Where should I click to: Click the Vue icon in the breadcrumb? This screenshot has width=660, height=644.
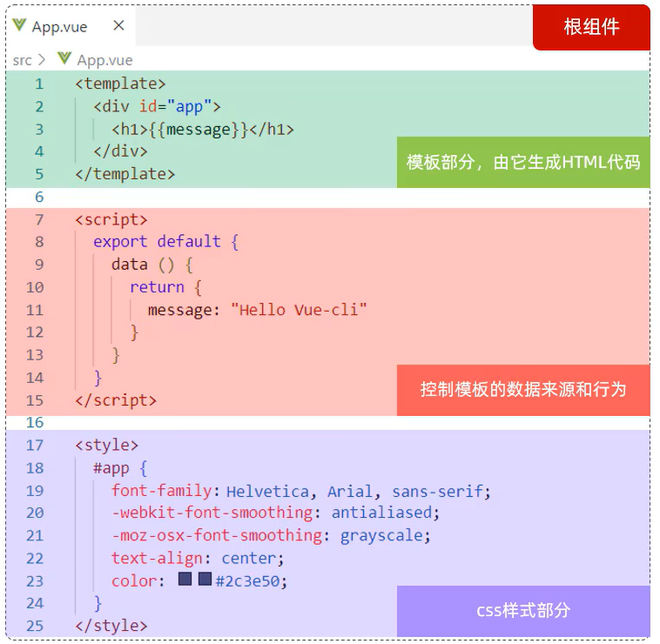(64, 58)
